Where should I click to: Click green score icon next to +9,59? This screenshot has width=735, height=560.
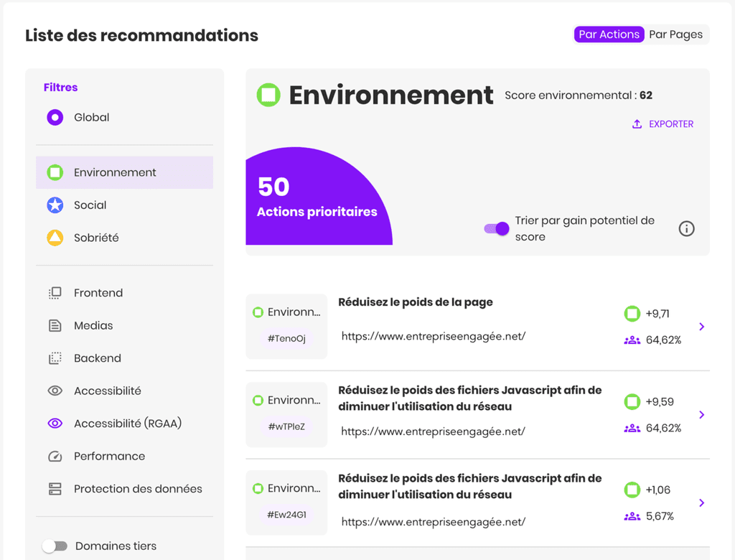(x=632, y=401)
